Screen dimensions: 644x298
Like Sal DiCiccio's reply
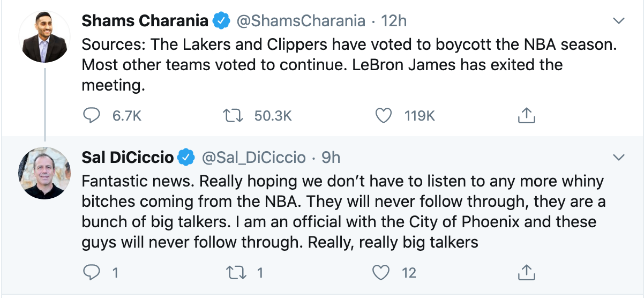pos(381,273)
